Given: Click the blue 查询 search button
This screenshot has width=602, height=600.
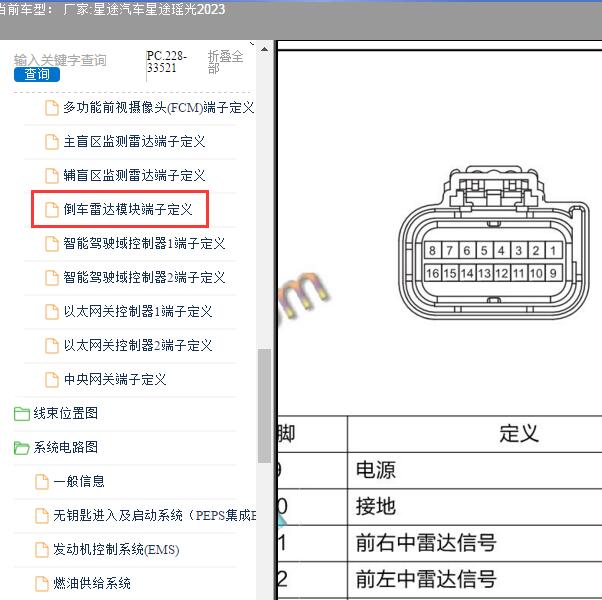Looking at the screenshot, I should [x=37, y=74].
